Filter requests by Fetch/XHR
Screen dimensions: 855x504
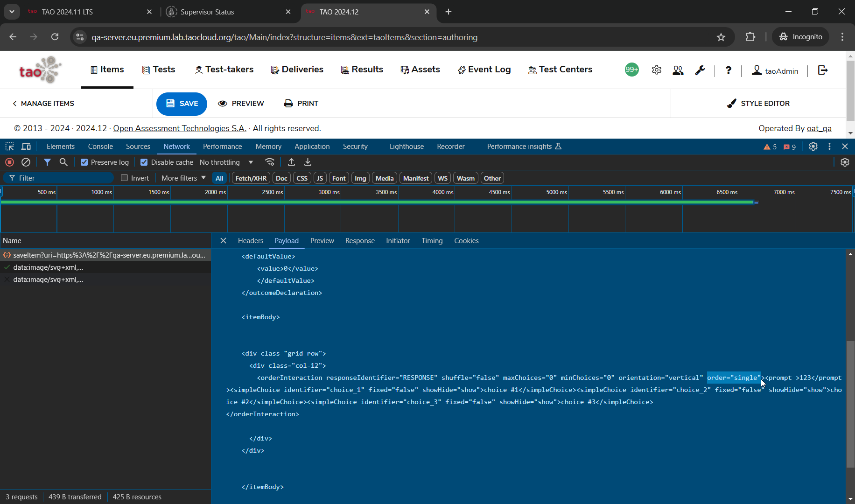click(x=251, y=178)
